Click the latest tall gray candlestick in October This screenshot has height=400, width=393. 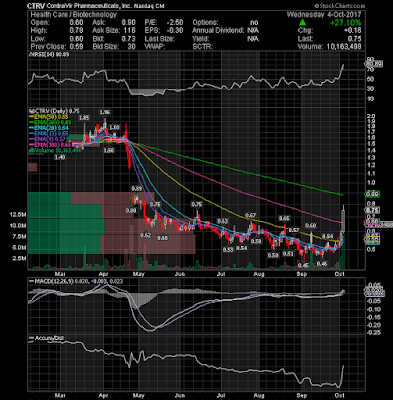click(343, 218)
